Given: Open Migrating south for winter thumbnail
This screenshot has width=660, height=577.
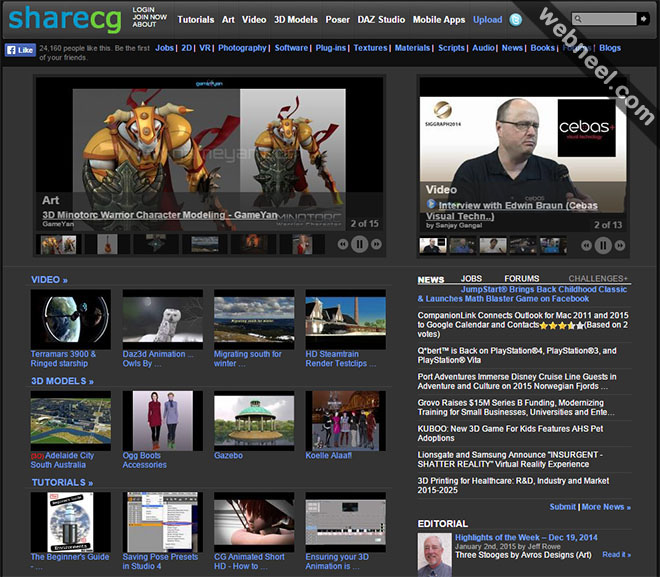Looking at the screenshot, I should click(x=254, y=319).
